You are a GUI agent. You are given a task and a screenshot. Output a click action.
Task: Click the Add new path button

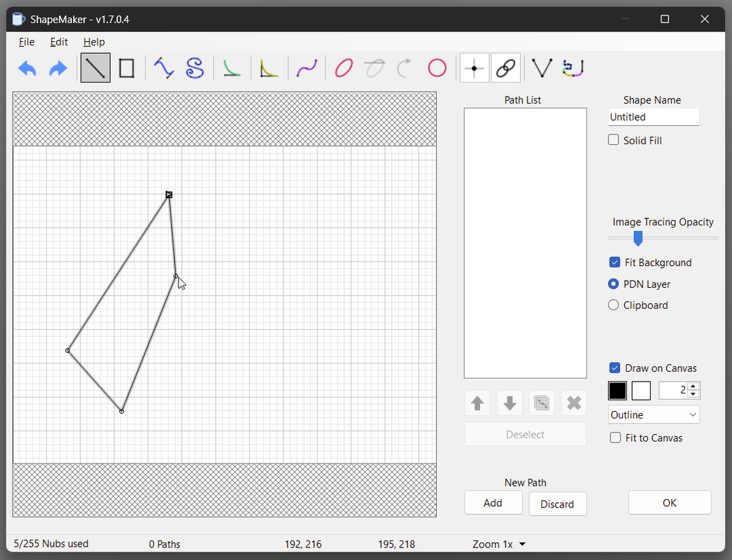click(x=493, y=503)
